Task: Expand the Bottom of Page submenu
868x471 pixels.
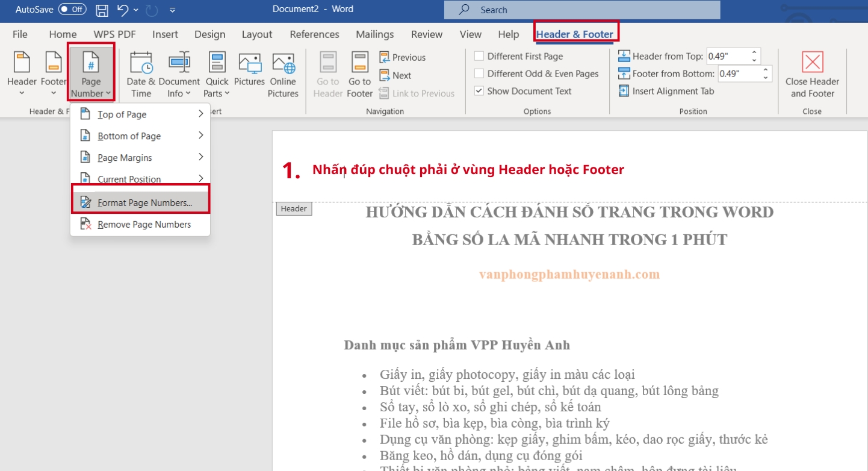Action: (141, 136)
